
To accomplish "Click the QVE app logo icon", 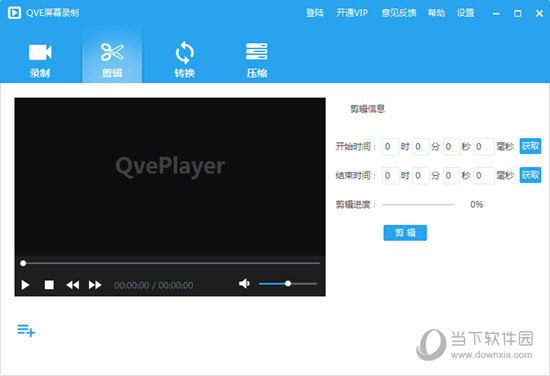I will (x=14, y=13).
